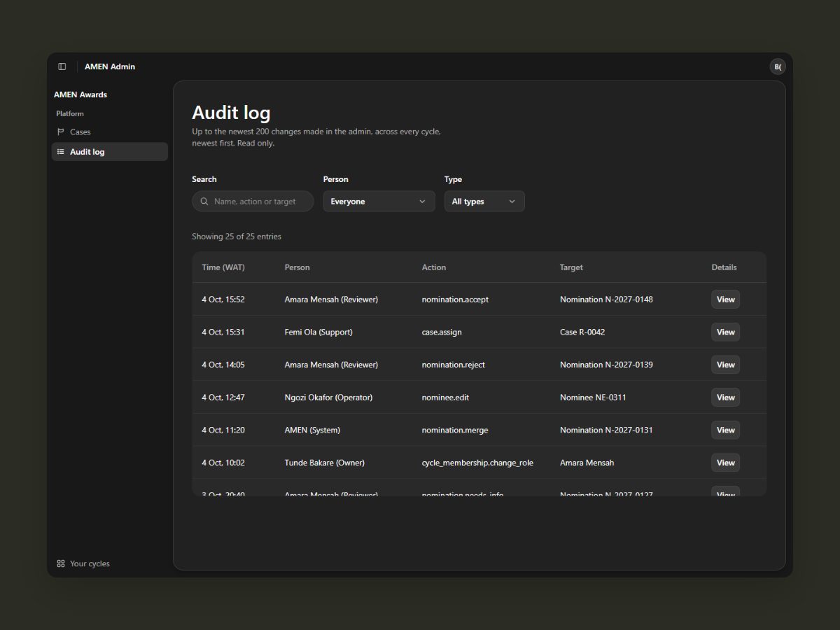
Task: Click the Nomination N-2027-0148 target cell
Action: pos(606,300)
